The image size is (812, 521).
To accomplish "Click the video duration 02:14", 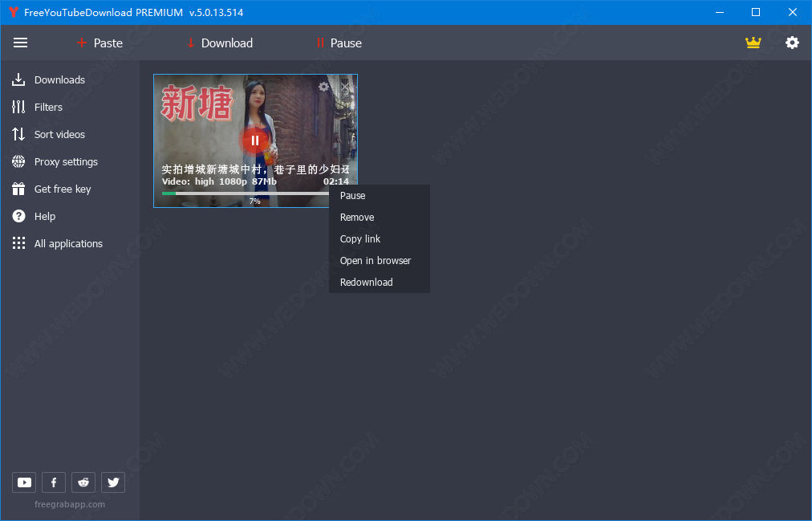I will click(x=336, y=181).
